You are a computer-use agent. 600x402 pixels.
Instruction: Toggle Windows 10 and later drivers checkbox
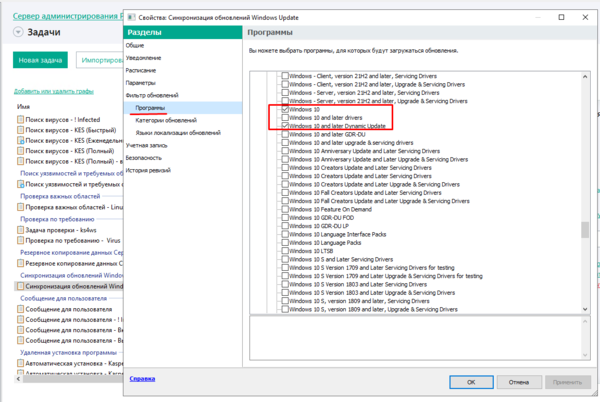285,117
